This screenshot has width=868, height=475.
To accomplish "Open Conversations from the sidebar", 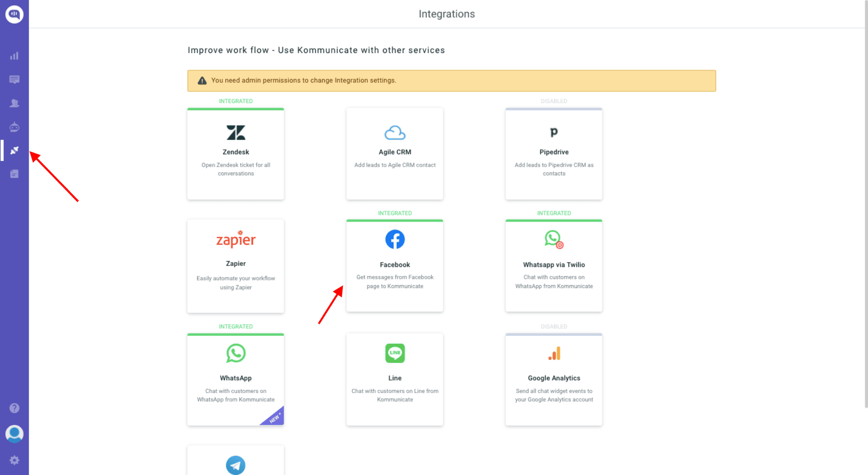I will pos(14,79).
